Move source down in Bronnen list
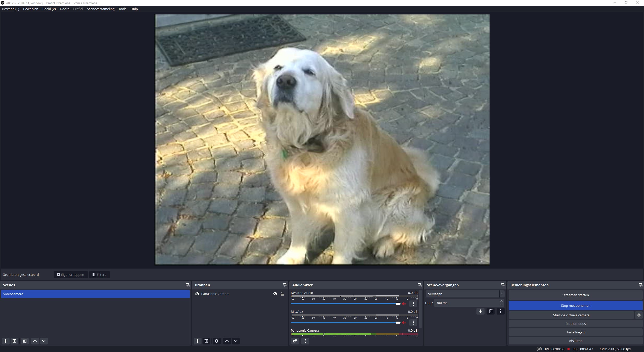This screenshot has height=352, width=644. tap(236, 341)
